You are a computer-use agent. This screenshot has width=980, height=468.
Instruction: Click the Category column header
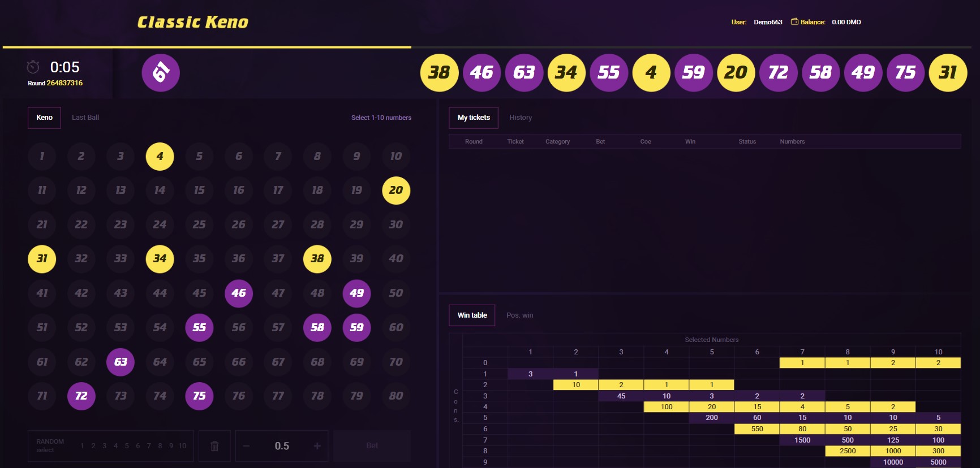pos(557,141)
